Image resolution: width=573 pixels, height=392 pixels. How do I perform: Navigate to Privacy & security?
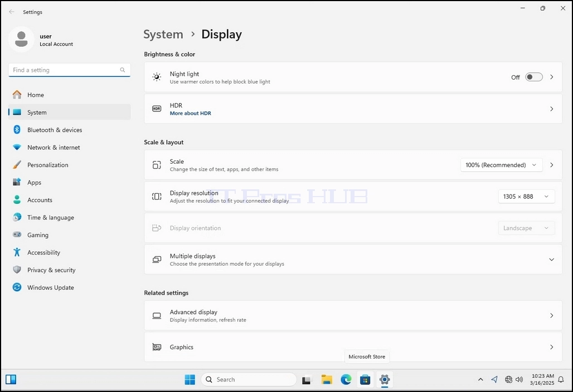coord(70,269)
